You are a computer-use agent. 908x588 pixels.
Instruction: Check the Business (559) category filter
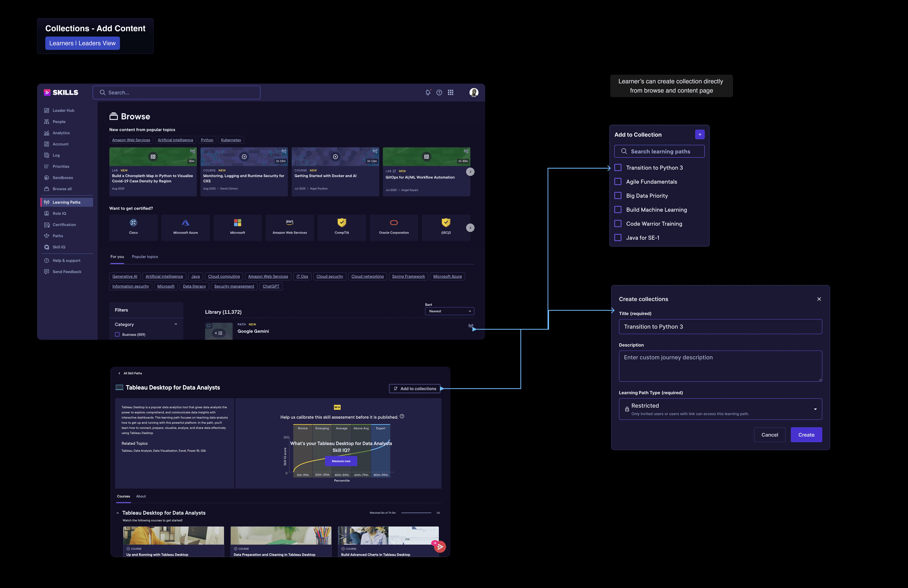click(x=117, y=334)
